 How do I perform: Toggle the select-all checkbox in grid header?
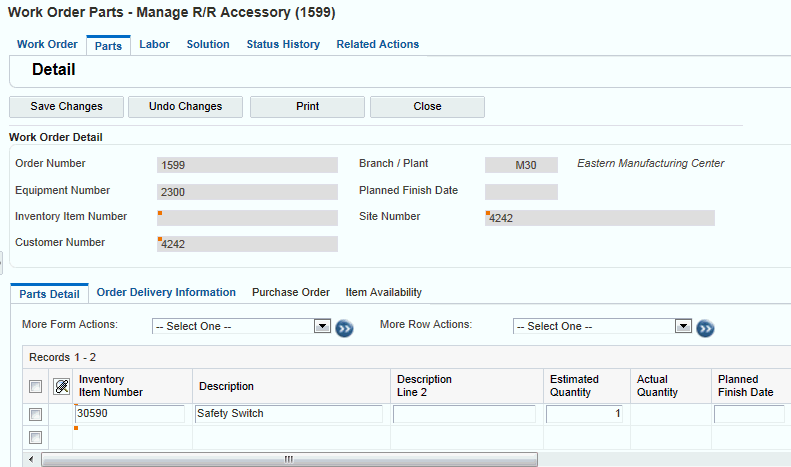[x=36, y=387]
